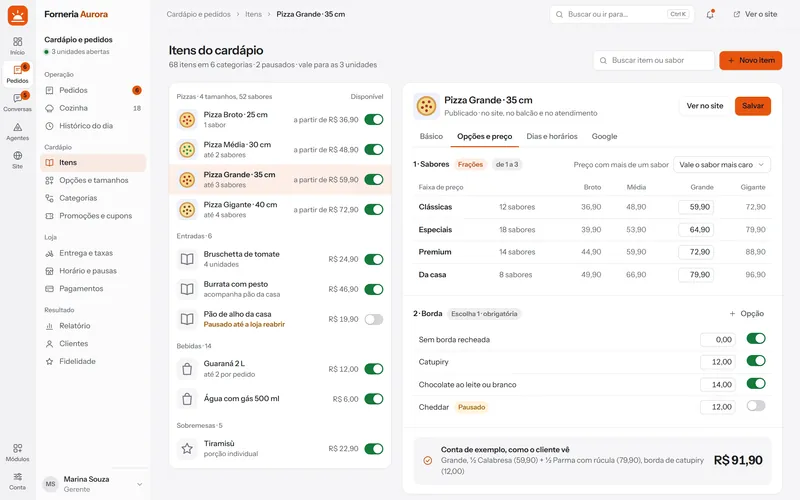The image size is (800, 500).
Task: Open Relatório in the sidebar
Action: click(x=93, y=326)
